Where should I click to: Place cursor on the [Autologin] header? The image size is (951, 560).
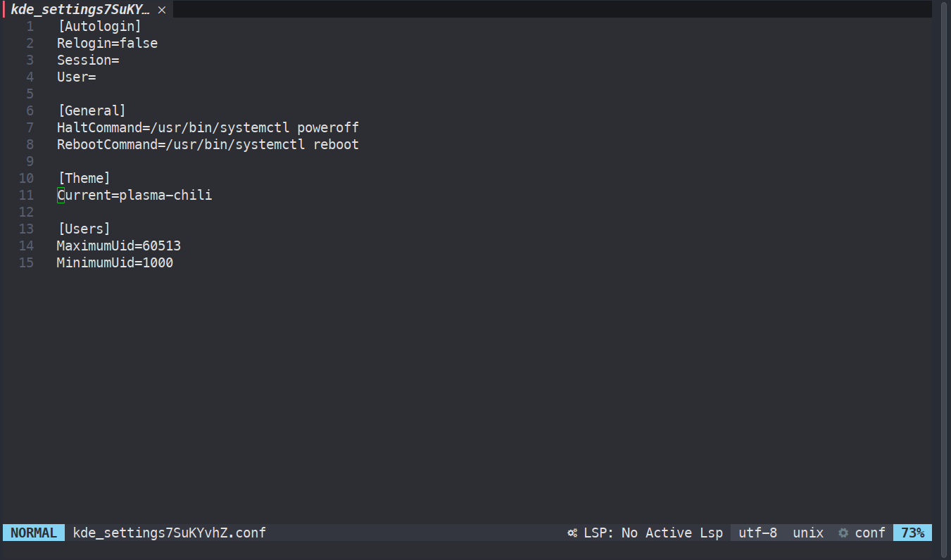point(100,26)
